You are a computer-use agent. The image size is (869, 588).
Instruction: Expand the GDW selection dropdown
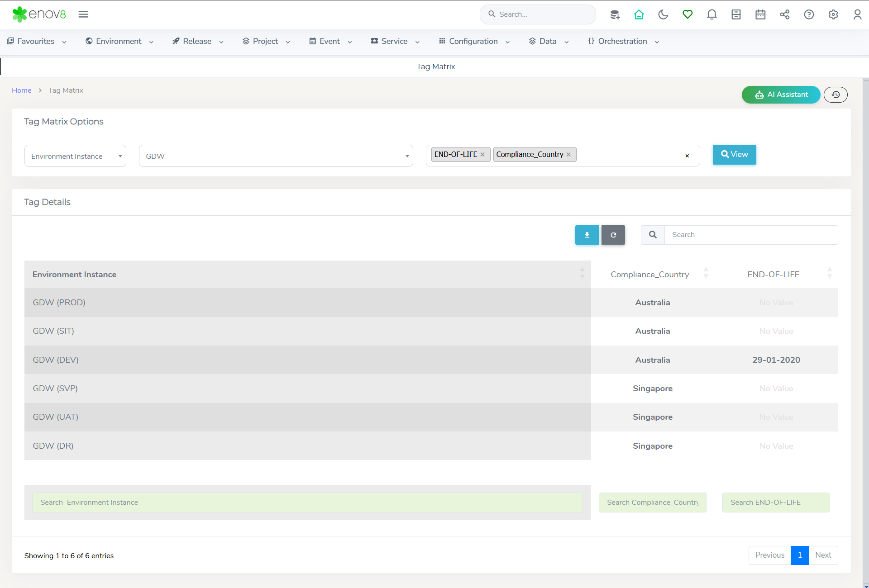point(276,156)
